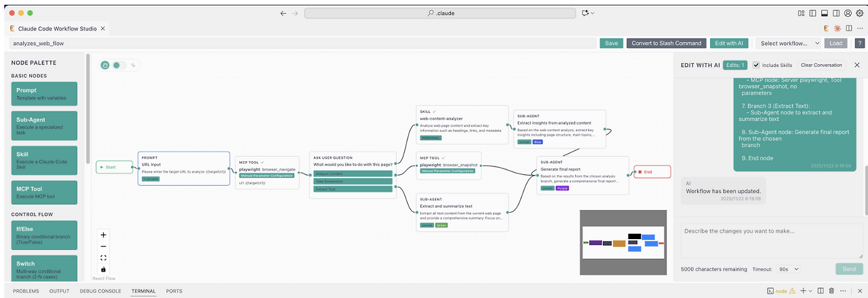Screen dimensions: 868x298
Task: Switch to the TERMINAL tab
Action: 144,291
